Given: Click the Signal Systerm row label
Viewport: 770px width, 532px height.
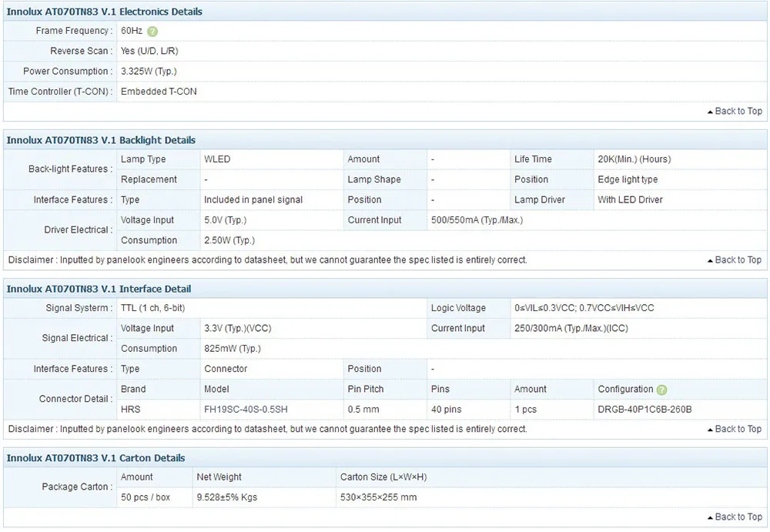Looking at the screenshot, I should tap(79, 309).
